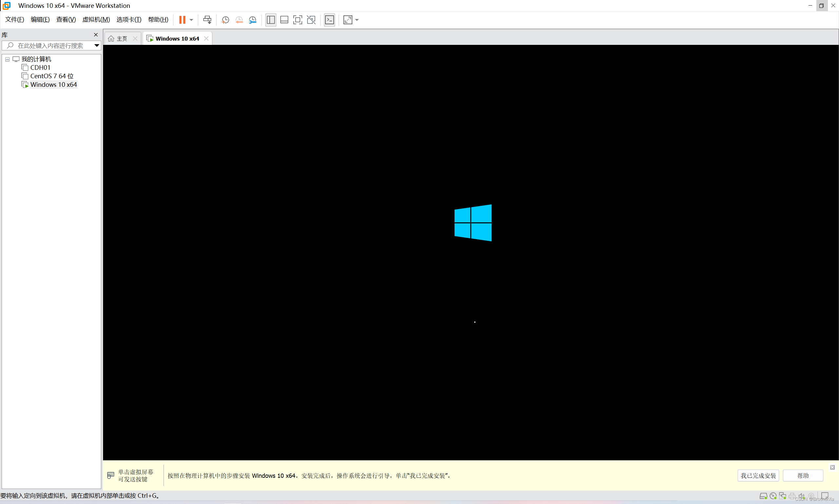The height and width of the screenshot is (504, 839).
Task: Toggle the library sidebar view
Action: coord(270,20)
